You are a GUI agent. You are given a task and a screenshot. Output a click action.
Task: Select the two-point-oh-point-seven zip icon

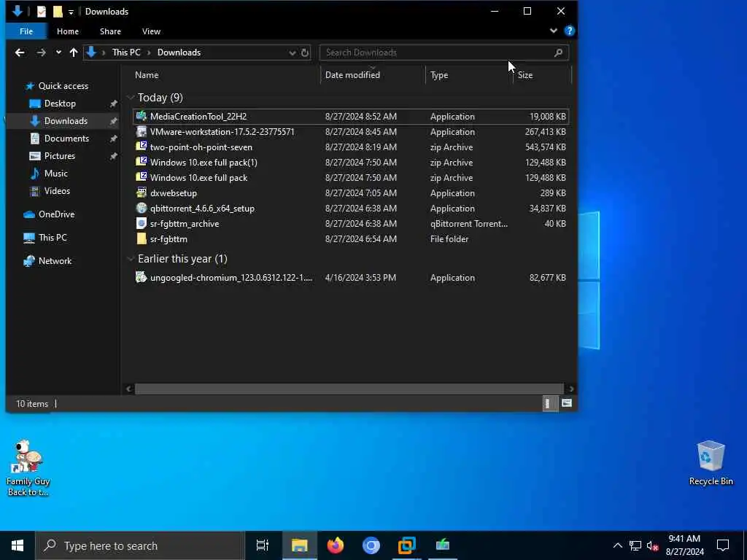(141, 147)
